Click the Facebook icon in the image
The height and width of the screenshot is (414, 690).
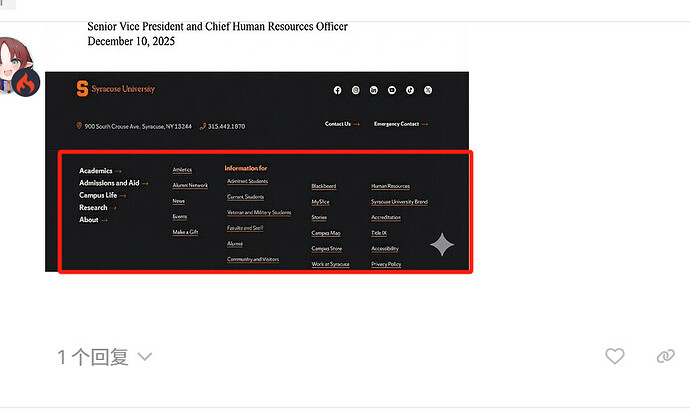pyautogui.click(x=338, y=90)
